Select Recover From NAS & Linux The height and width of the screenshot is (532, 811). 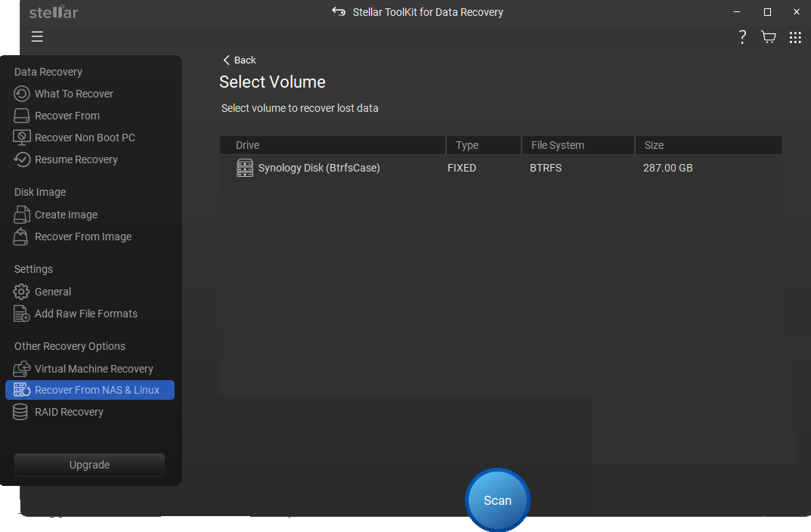tap(97, 390)
